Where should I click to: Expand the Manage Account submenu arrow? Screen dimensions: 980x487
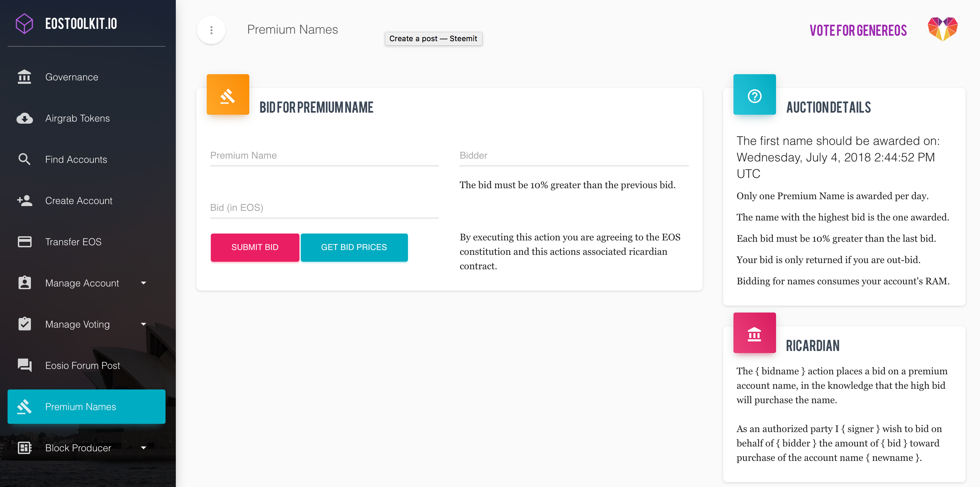point(144,283)
